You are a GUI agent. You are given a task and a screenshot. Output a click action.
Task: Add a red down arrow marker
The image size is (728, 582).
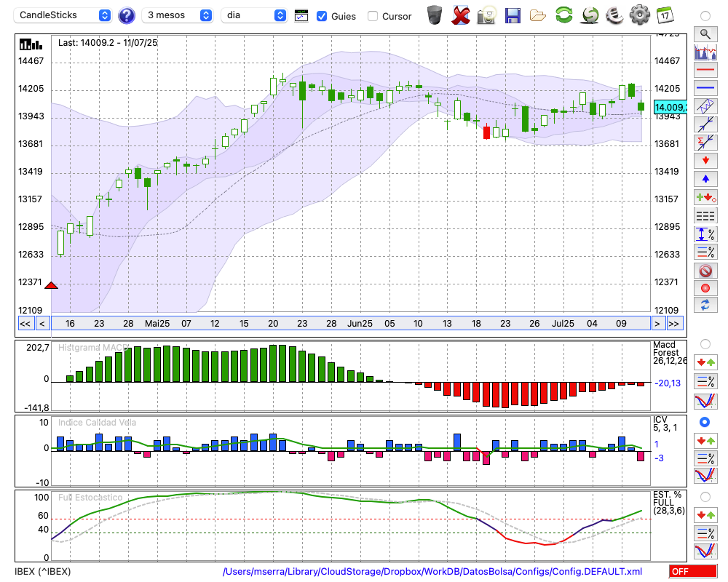pos(705,161)
